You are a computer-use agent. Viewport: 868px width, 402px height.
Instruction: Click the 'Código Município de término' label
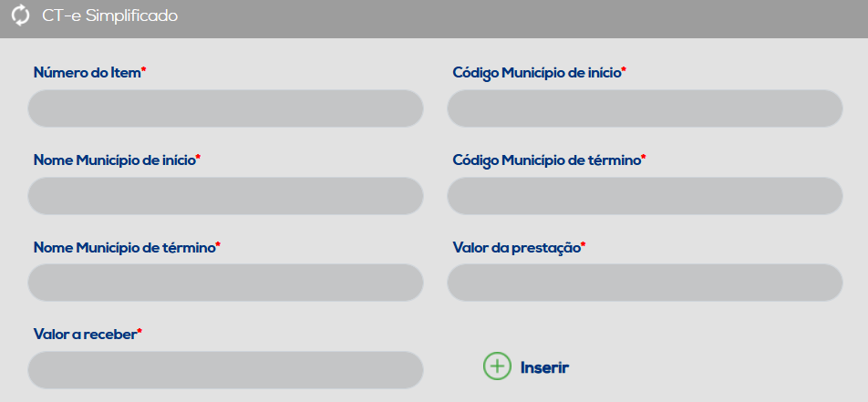(x=546, y=160)
